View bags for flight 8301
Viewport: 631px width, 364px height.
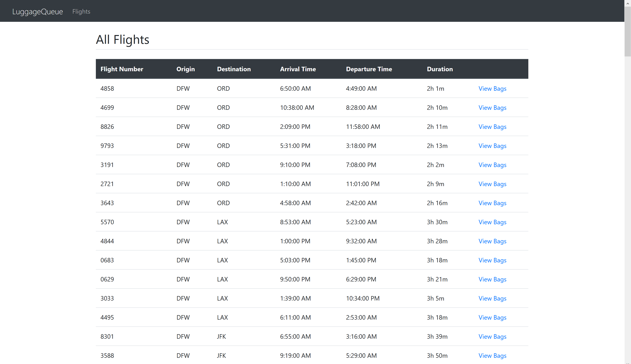click(492, 337)
